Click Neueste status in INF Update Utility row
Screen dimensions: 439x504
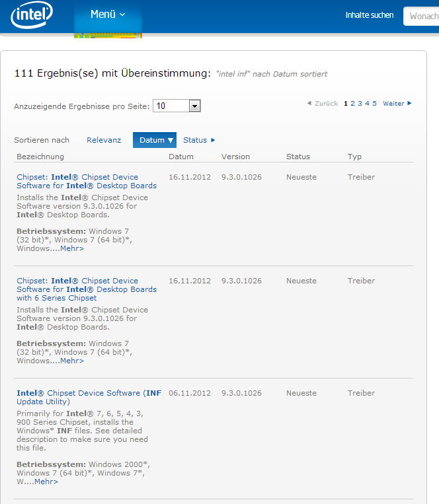pyautogui.click(x=301, y=393)
